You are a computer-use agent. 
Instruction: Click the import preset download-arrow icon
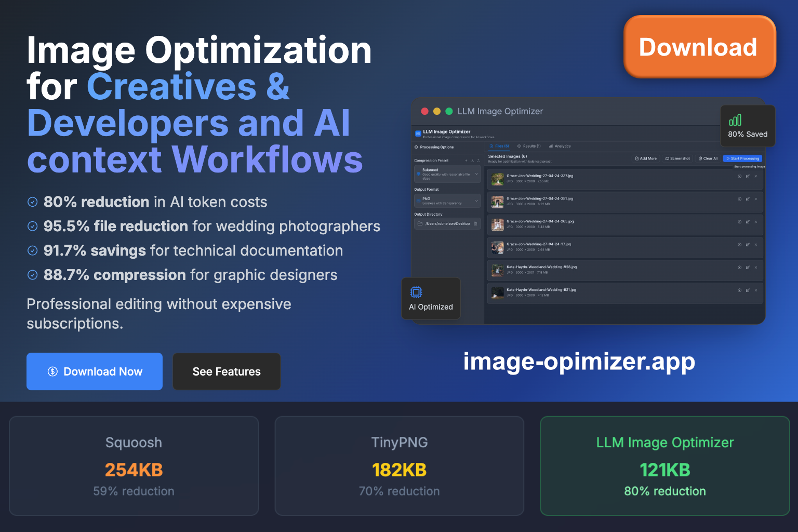[472, 161]
